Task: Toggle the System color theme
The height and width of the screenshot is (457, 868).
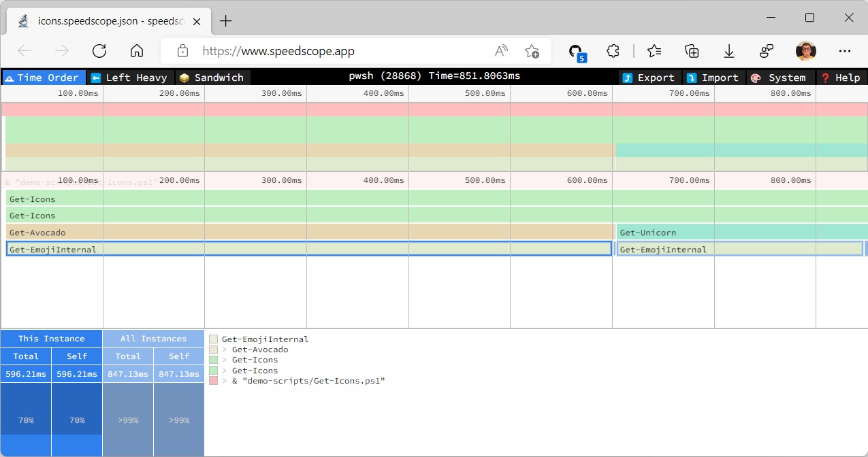Action: [x=780, y=78]
